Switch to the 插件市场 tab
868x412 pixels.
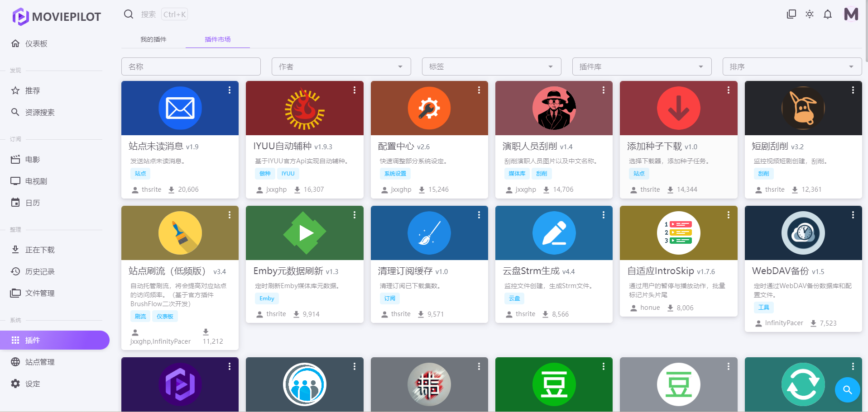(218, 39)
